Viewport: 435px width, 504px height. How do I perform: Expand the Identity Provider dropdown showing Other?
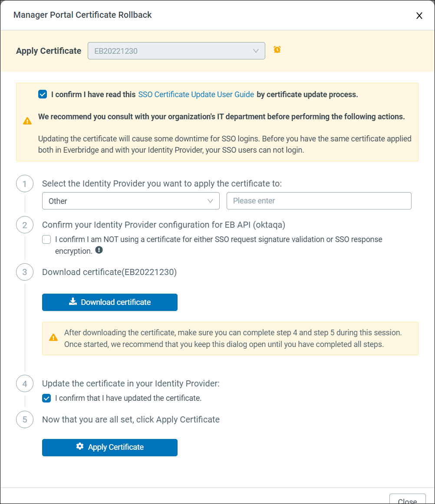coord(131,201)
